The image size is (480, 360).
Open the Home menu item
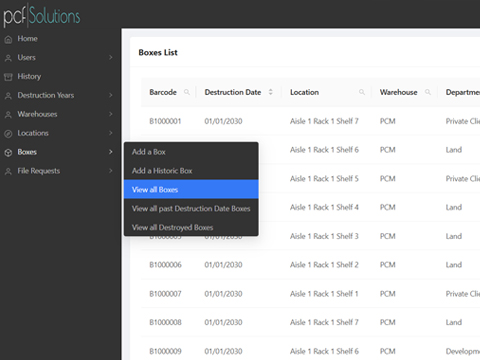tap(27, 39)
